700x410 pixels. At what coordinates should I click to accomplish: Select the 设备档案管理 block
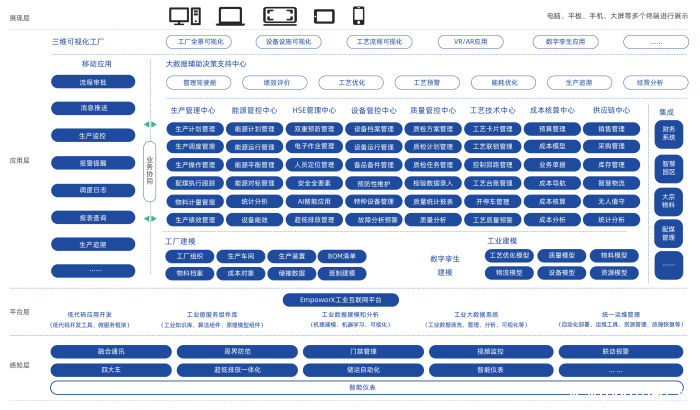tap(373, 129)
